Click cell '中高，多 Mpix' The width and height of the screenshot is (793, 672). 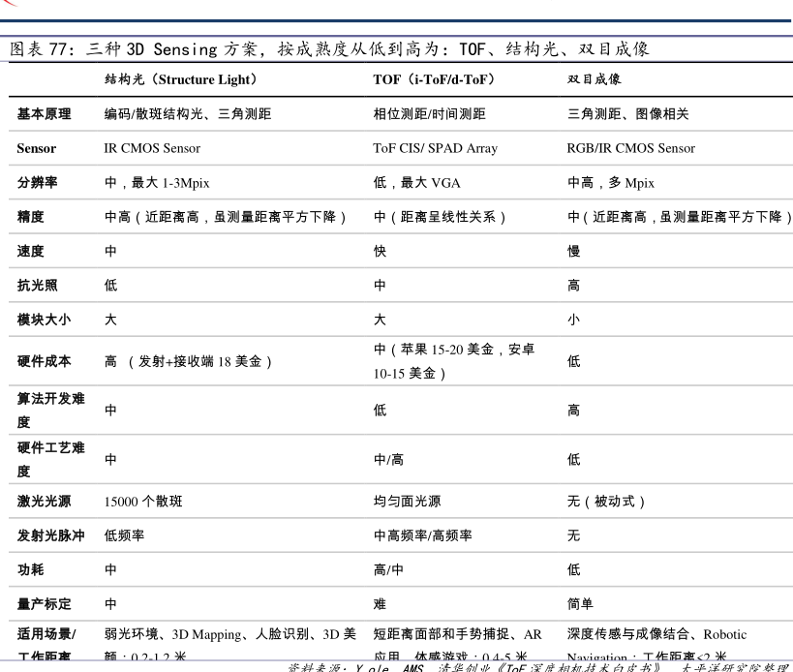(x=610, y=183)
